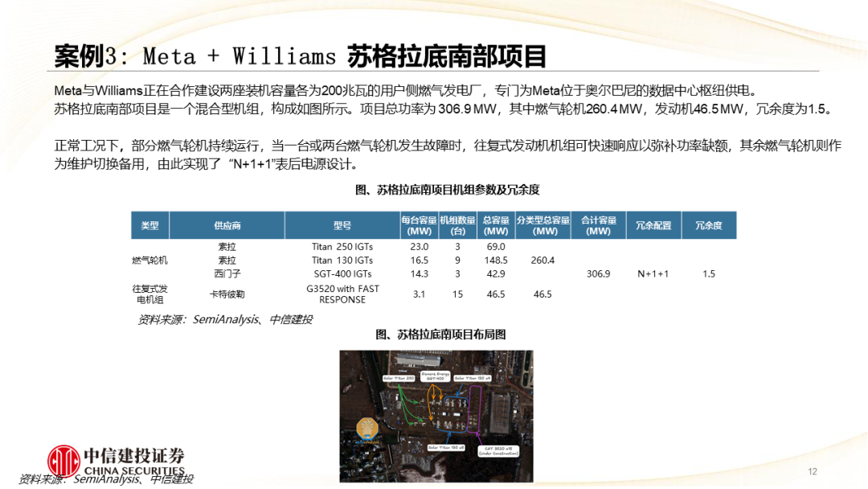Select the paragraph line starting 为维护切换备用

(x=209, y=165)
